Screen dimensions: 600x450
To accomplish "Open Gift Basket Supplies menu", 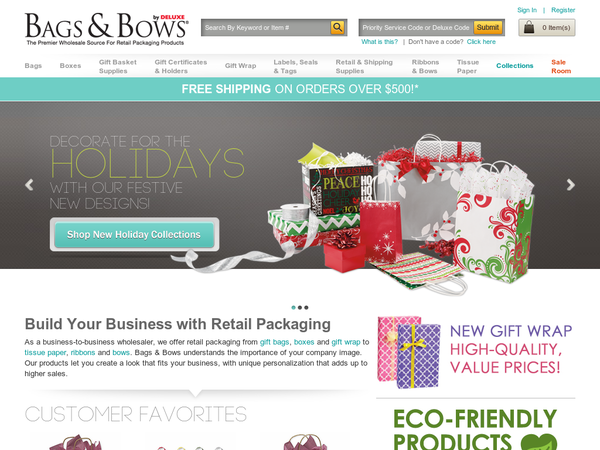I will coord(118,66).
